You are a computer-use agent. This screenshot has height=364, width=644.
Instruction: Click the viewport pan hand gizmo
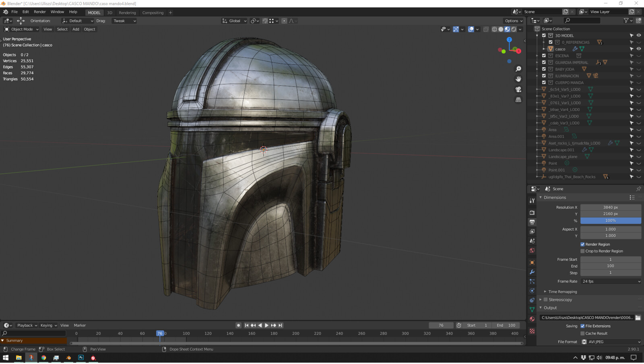click(518, 79)
